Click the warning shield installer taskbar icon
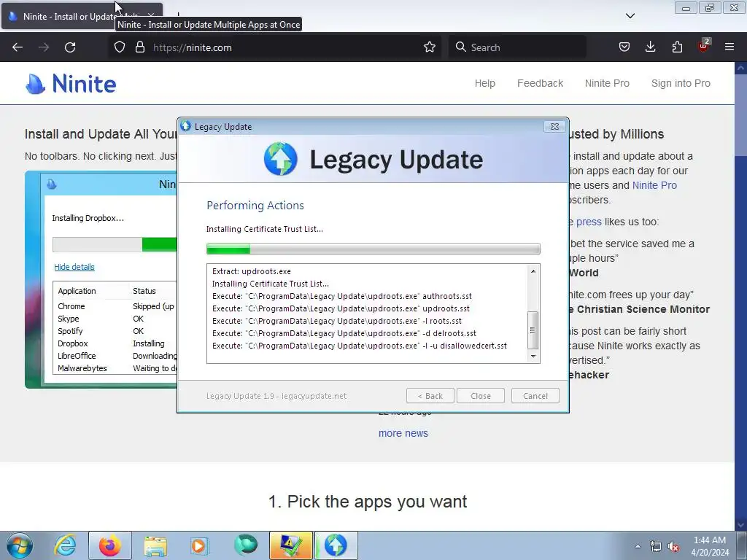Viewport: 747px width, 560px height. [290, 545]
